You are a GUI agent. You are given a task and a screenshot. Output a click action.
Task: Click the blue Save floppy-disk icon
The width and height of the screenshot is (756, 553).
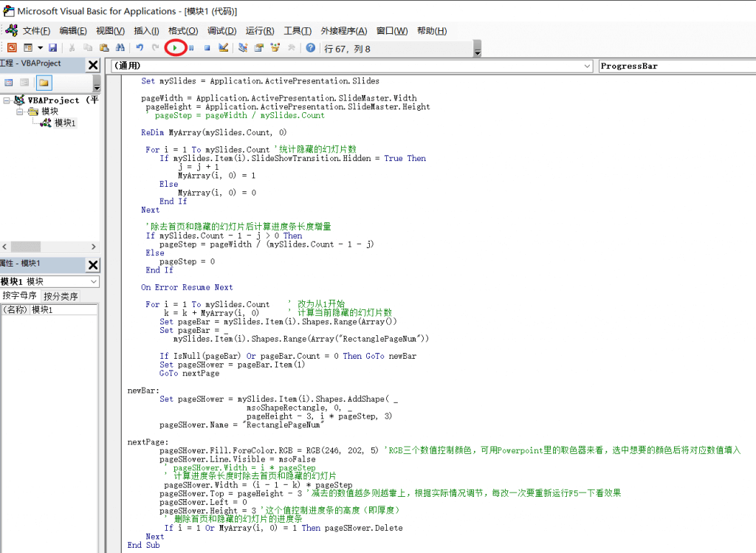(x=53, y=48)
